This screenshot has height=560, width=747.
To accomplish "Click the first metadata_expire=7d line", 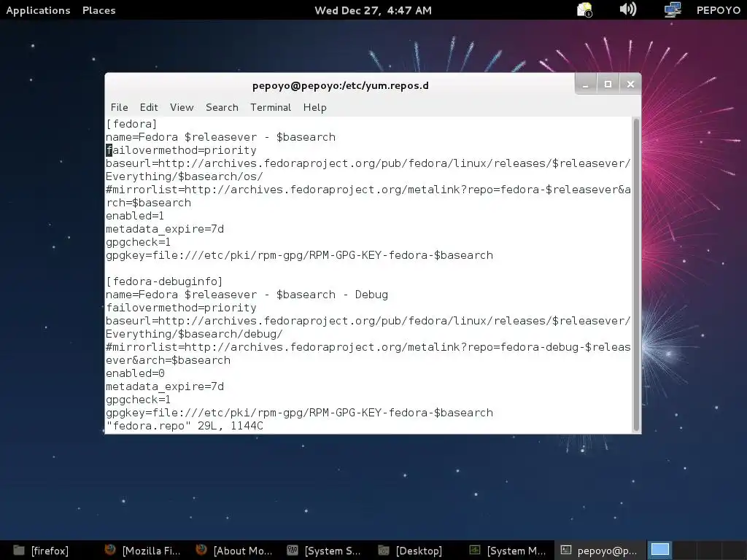I will (165, 229).
